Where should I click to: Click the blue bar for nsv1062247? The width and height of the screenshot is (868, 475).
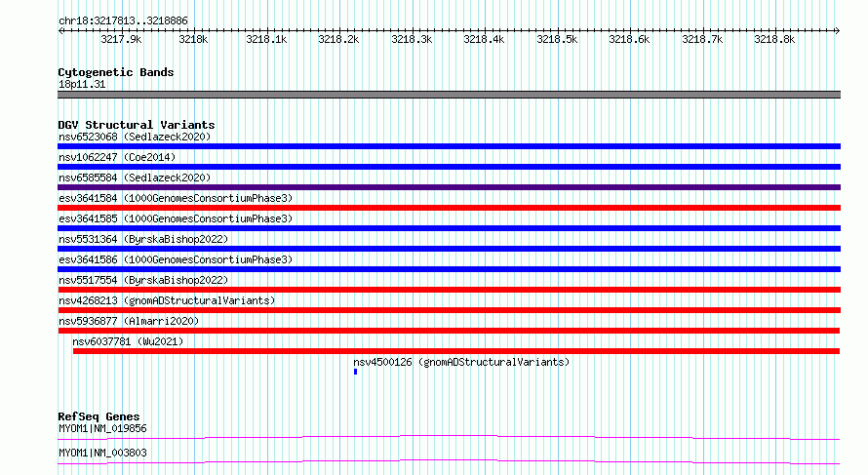(x=449, y=167)
